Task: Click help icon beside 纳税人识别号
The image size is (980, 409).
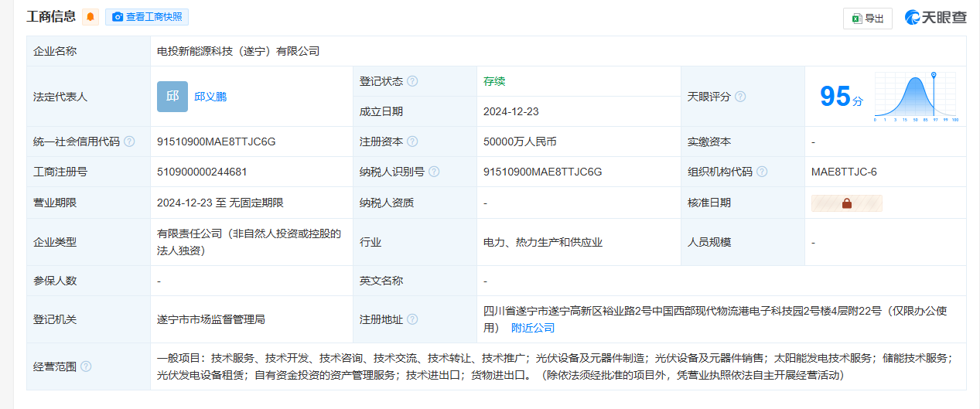Action: [435, 172]
